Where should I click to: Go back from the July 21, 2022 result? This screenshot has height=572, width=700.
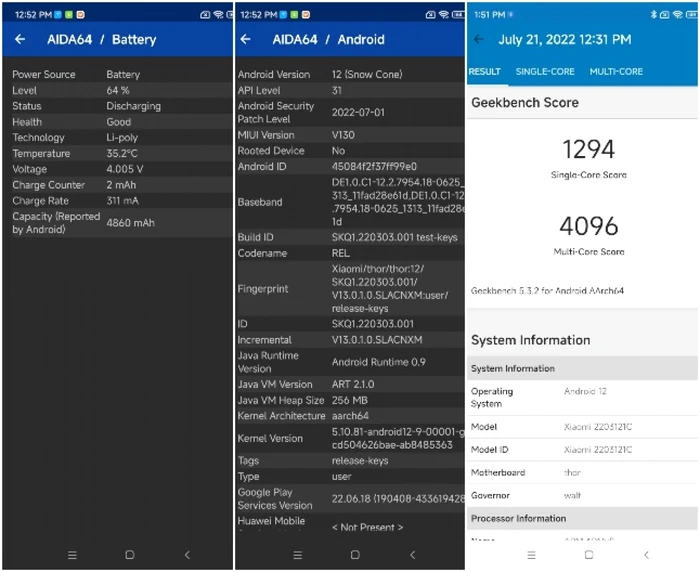[x=479, y=40]
